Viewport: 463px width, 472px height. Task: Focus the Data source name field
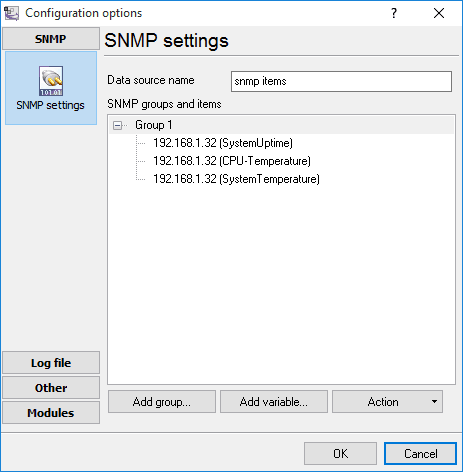coord(341,81)
